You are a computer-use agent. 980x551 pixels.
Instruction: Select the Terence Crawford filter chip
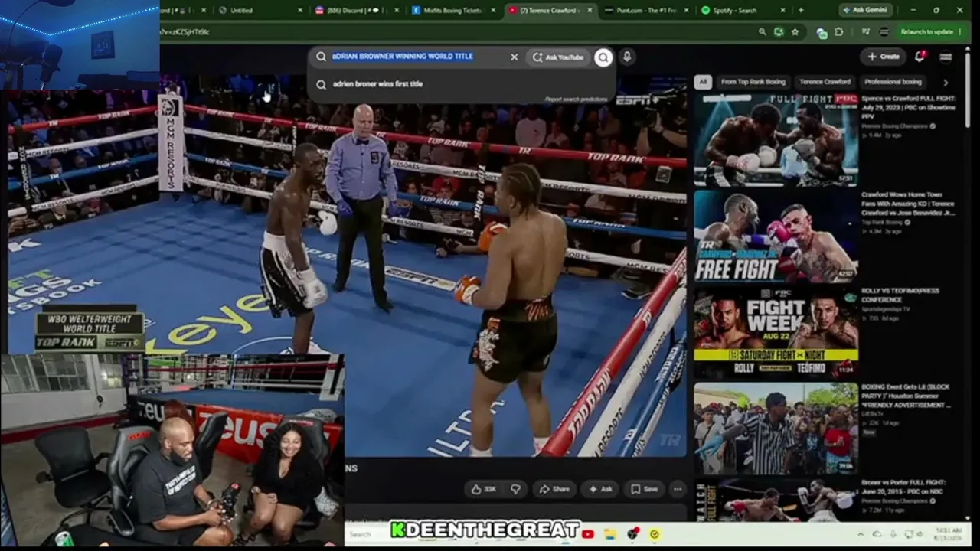(x=825, y=82)
